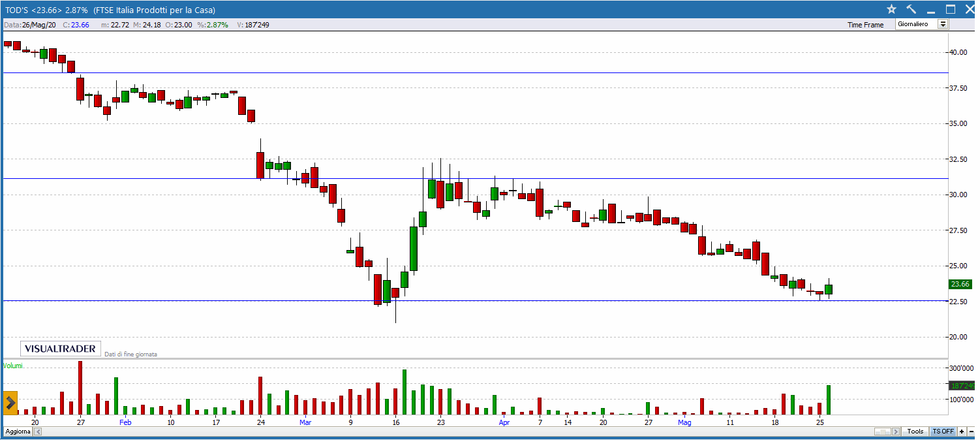The image size is (980, 440).
Task: Click the 300'000 volume axis label
Action: tap(962, 368)
